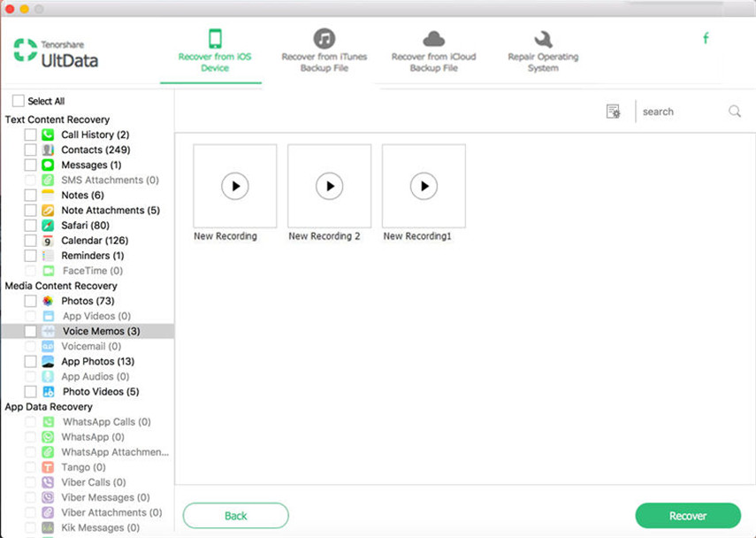Click the Note Attachments icon
Screen dimensions: 756x538
[48, 211]
